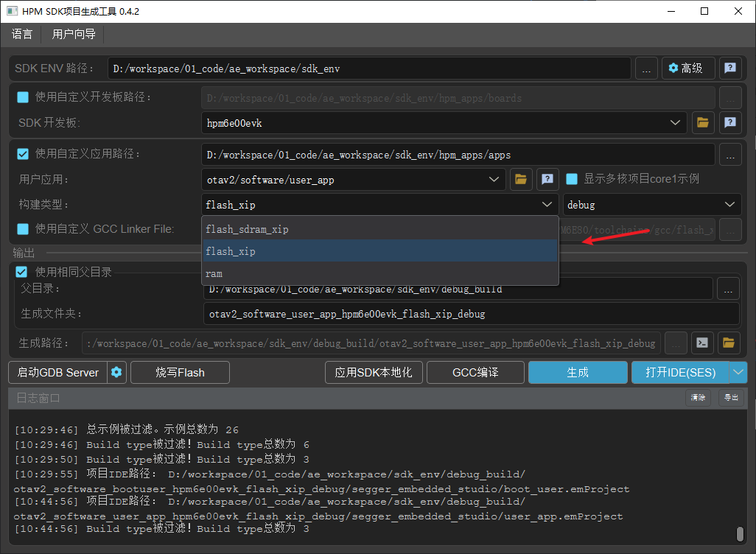Select flash_sdram_xip from the build type list
Image resolution: width=756 pixels, height=554 pixels.
point(380,229)
